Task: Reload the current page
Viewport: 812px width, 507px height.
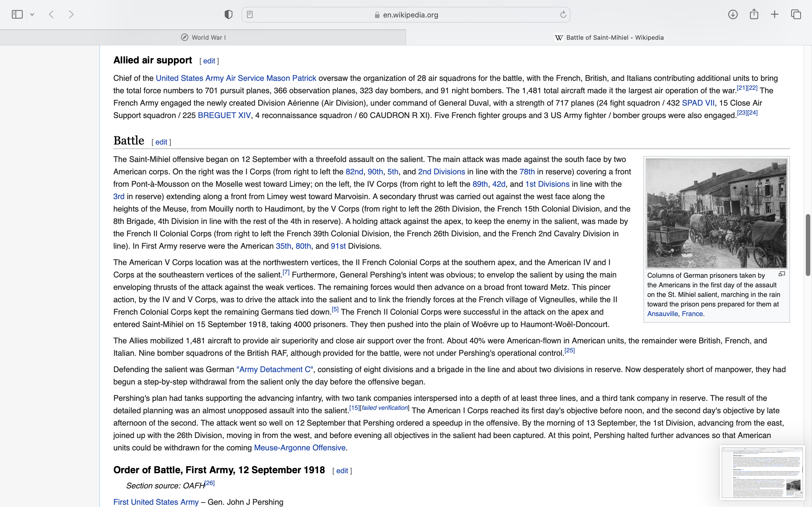Action: (x=563, y=14)
